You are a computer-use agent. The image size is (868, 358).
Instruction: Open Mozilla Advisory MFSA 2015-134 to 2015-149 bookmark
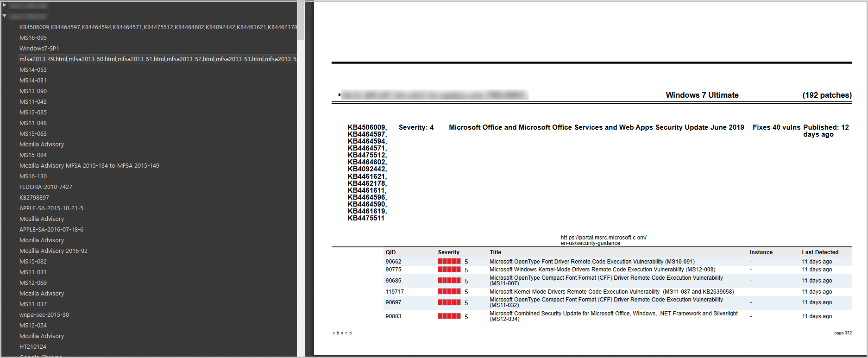pos(89,166)
